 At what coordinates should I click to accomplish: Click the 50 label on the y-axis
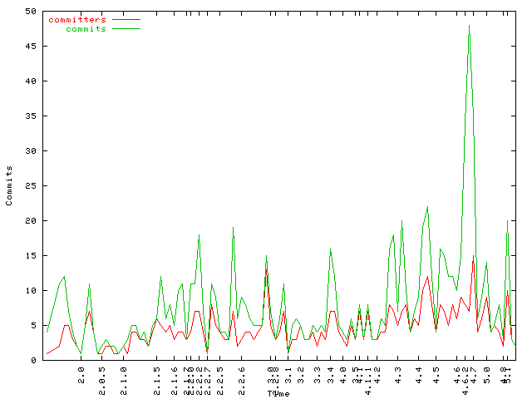pyautogui.click(x=31, y=12)
